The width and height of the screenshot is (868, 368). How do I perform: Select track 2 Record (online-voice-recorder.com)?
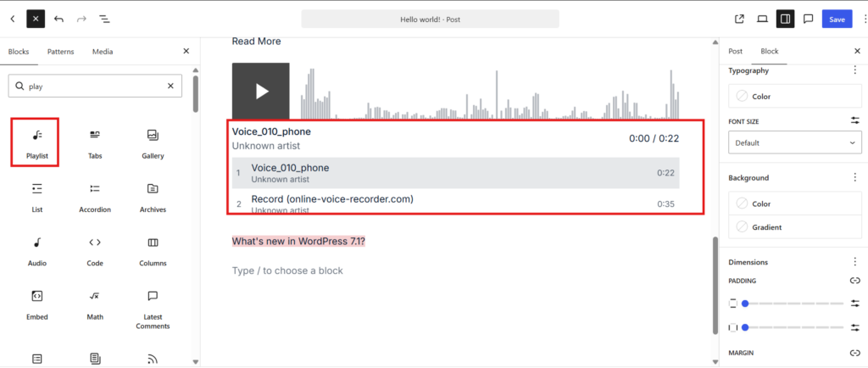(455, 203)
